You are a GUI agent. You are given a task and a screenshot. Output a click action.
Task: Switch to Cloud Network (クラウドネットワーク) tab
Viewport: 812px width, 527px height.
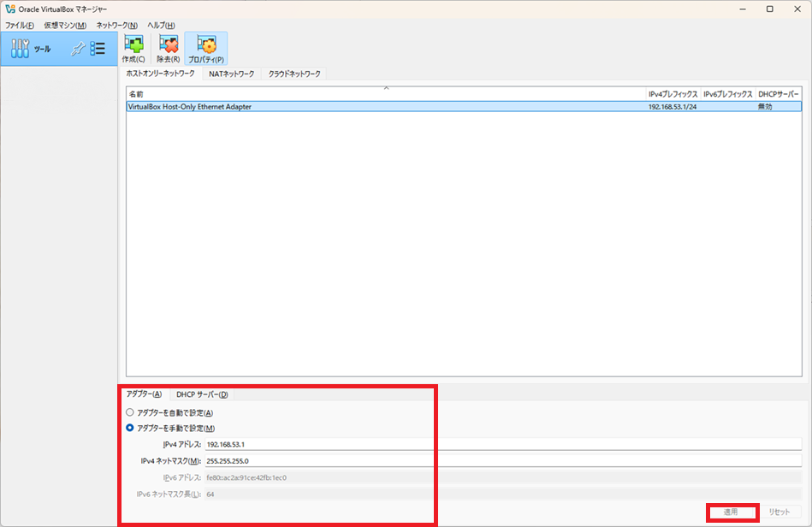click(x=294, y=74)
